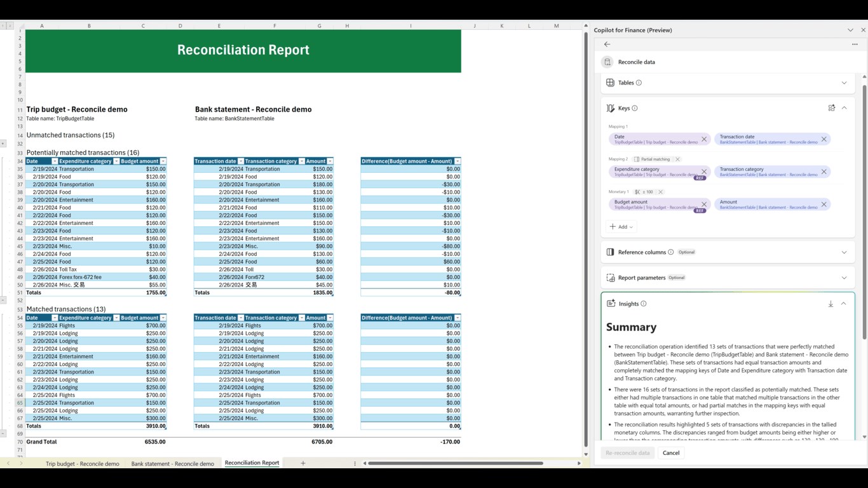Collapse the Copilot pane using the header chevron
Viewport: 868px width, 488px height.
pyautogui.click(x=850, y=30)
